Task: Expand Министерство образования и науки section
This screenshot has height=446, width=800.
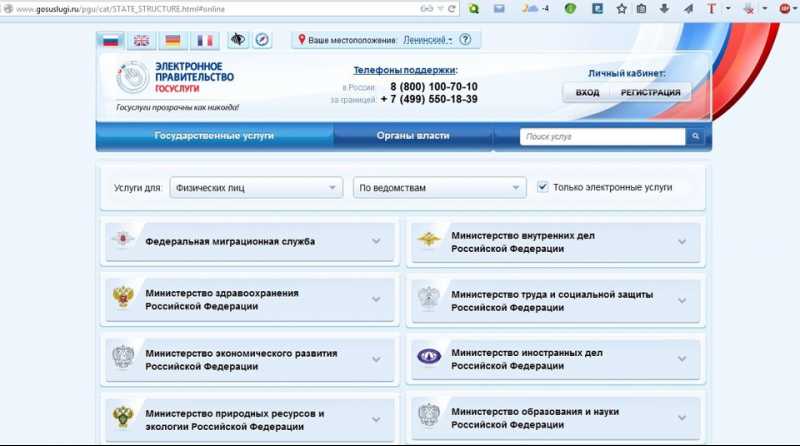Action: coord(682,418)
